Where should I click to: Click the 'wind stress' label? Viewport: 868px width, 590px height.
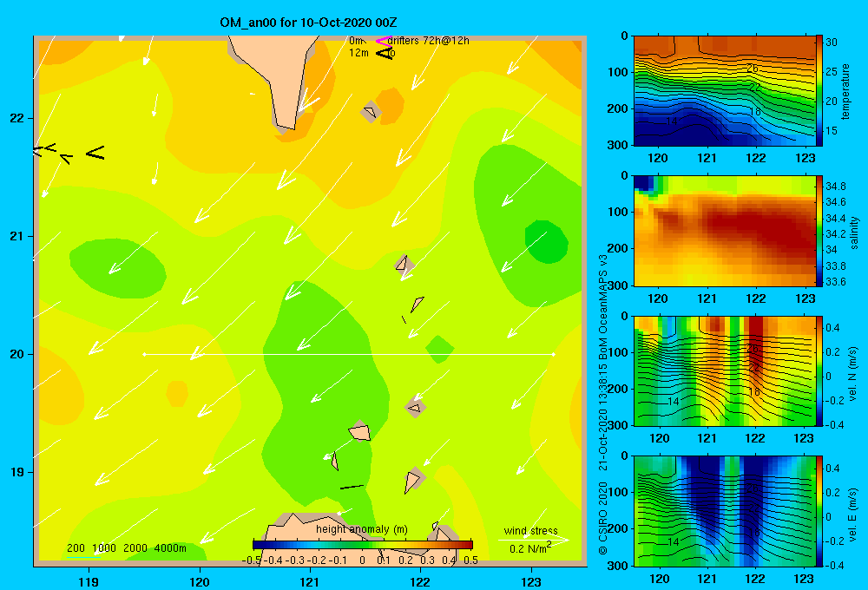click(x=531, y=530)
